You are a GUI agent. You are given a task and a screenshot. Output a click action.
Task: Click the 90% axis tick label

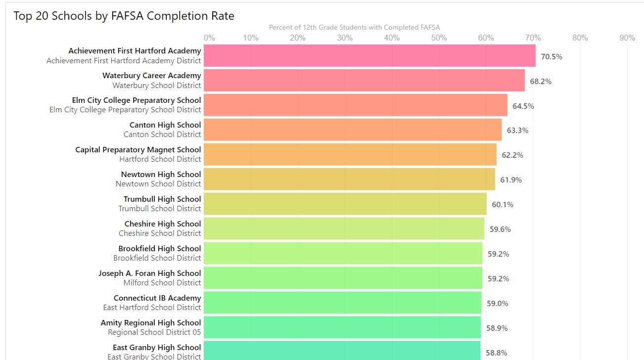point(627,38)
